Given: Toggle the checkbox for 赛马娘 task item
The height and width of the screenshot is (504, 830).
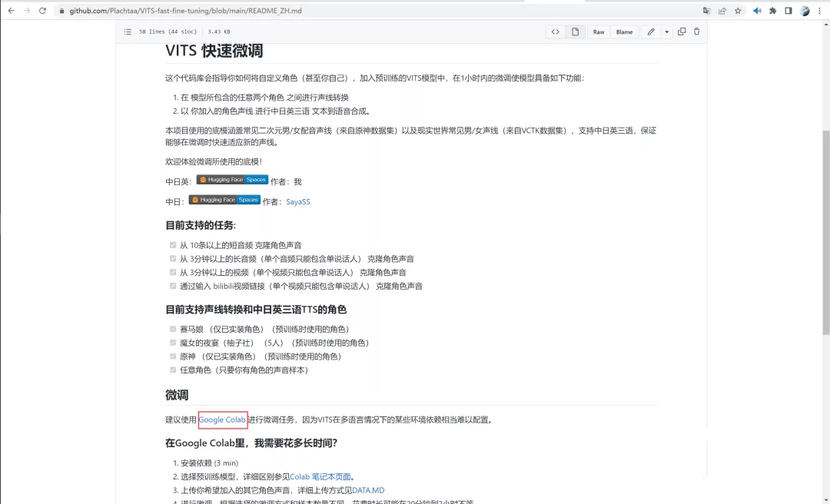Looking at the screenshot, I should click(173, 329).
